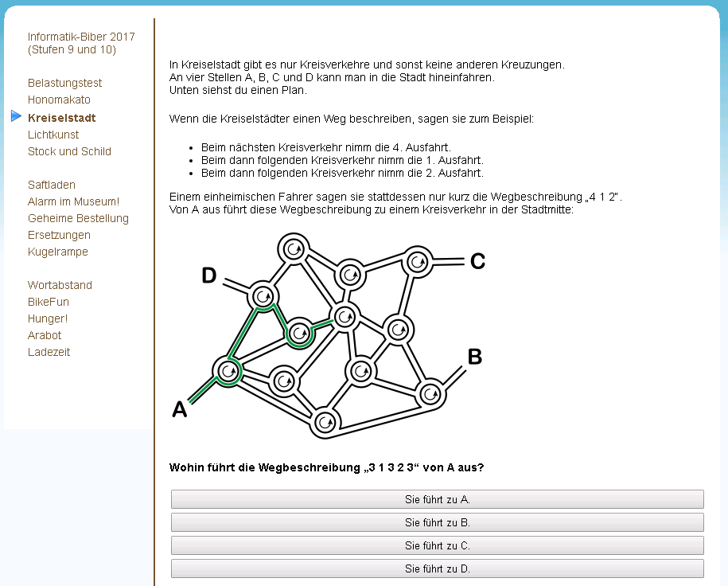Click the roundabout connected to entrance D
The height and width of the screenshot is (586, 728).
coord(263,296)
